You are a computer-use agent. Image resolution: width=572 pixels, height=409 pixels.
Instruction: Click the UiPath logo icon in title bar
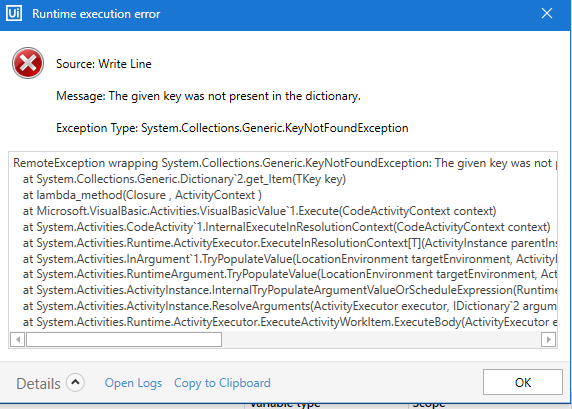pos(14,13)
